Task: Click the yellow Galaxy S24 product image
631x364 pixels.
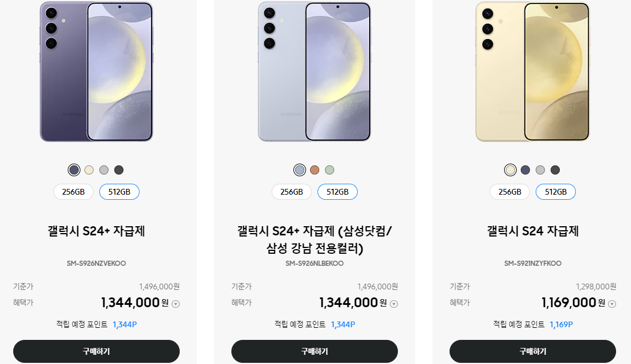Action: tap(533, 72)
